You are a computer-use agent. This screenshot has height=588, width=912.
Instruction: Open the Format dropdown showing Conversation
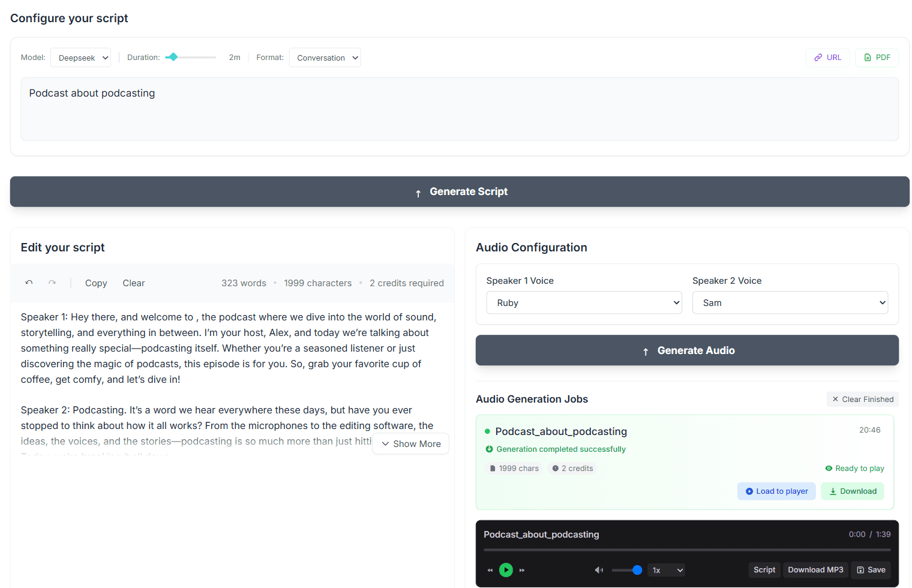[325, 58]
